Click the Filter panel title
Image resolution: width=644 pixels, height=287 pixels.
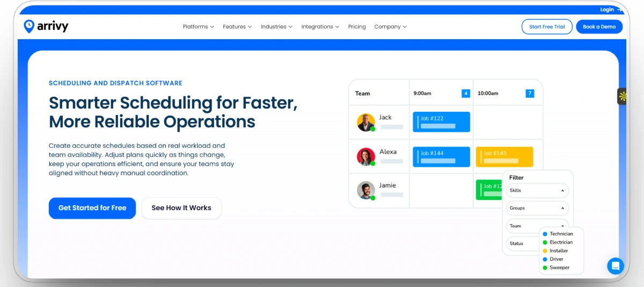pyautogui.click(x=516, y=177)
